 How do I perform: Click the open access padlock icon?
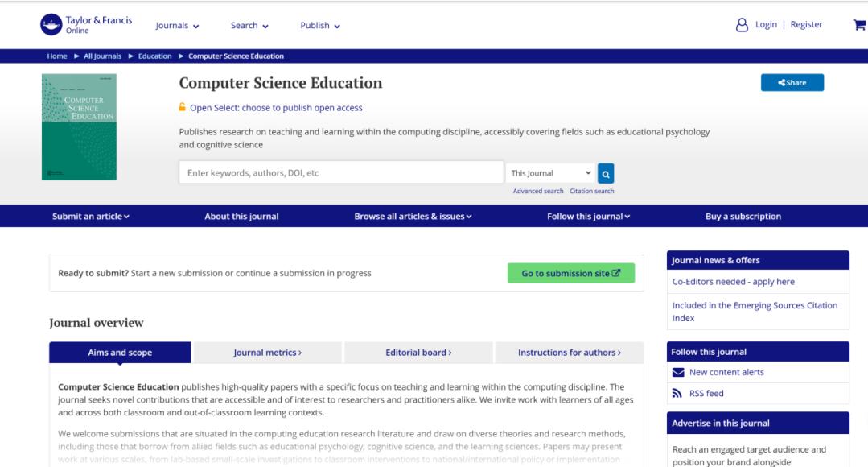pos(182,107)
